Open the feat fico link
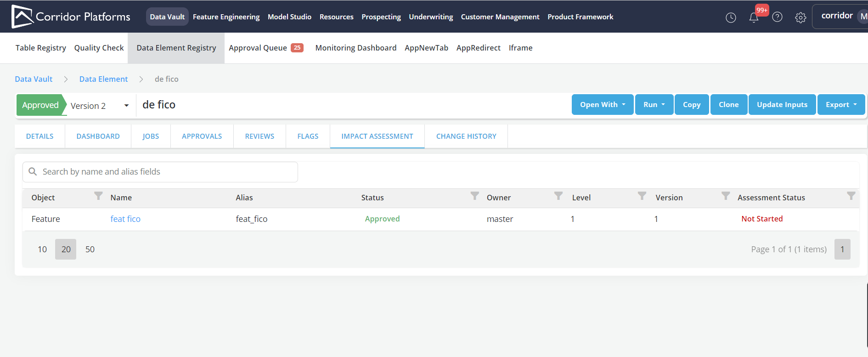868x357 pixels. tap(125, 219)
